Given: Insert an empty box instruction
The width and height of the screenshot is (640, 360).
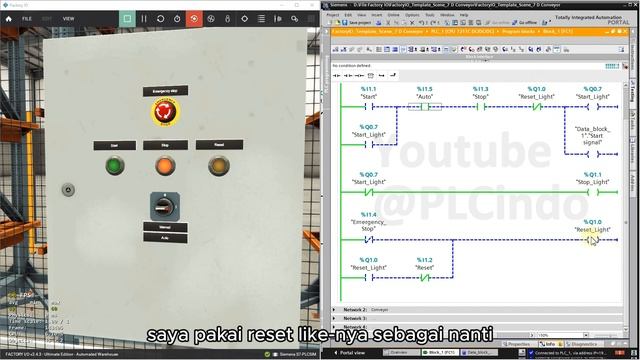Looking at the screenshot, I should (x=371, y=76).
